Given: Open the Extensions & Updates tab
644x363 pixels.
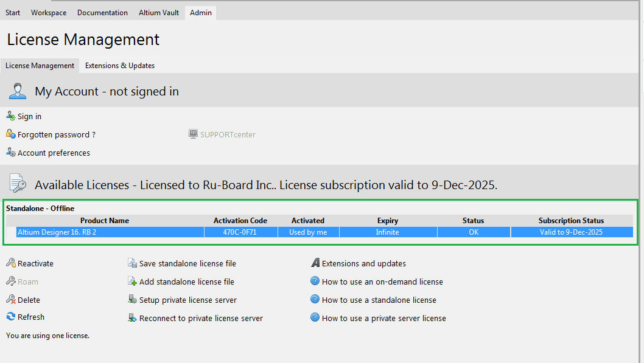Looking at the screenshot, I should tap(120, 66).
